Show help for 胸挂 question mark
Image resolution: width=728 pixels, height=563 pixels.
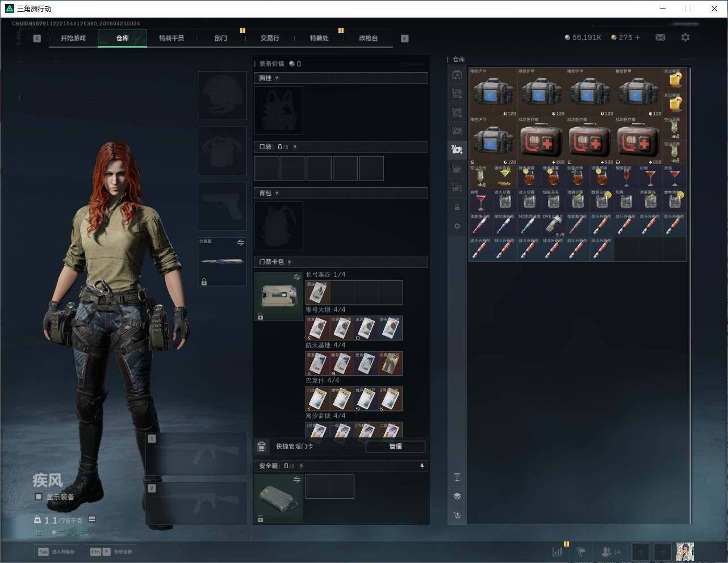pos(277,78)
